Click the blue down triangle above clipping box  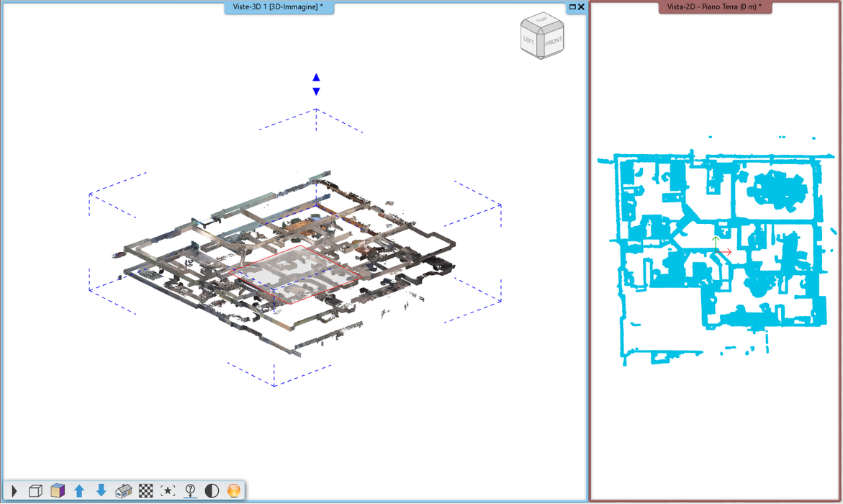click(316, 91)
